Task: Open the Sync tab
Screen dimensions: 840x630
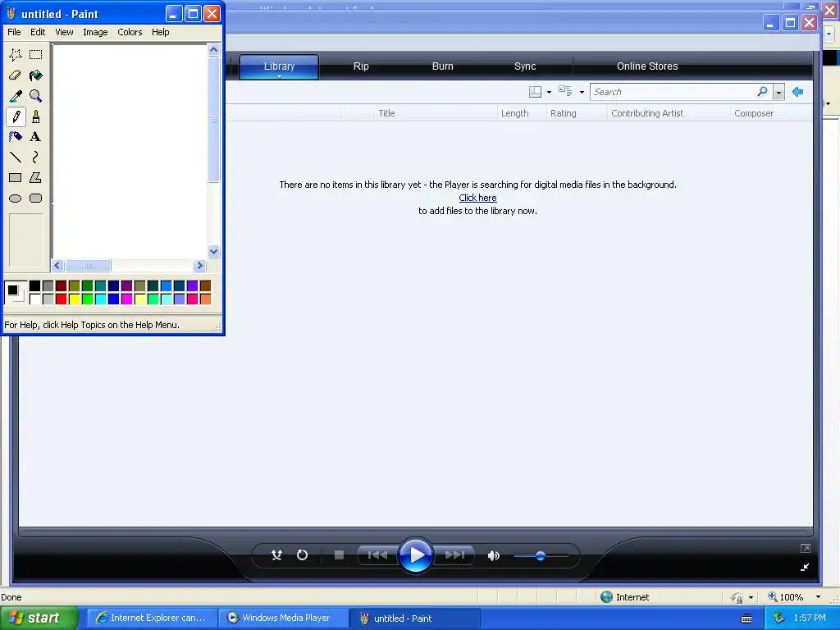Action: coord(525,66)
